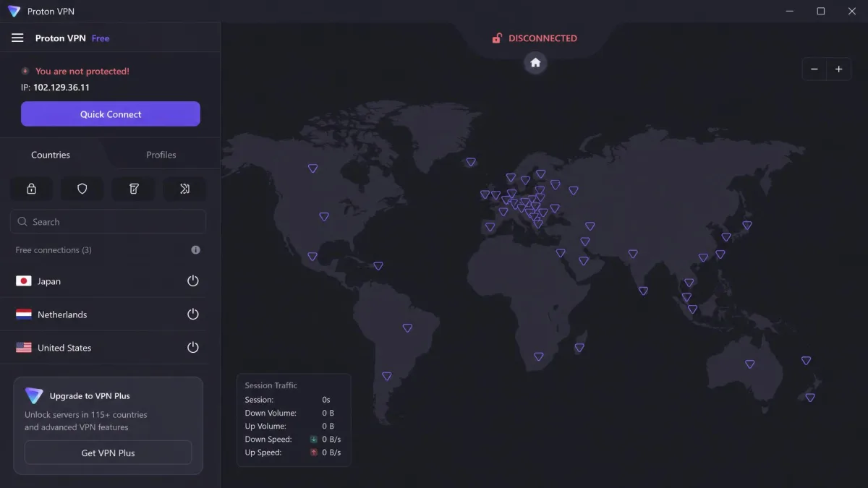Click the Proton VPN logo in title bar
Viewport: 868px width, 488px height.
click(x=14, y=11)
